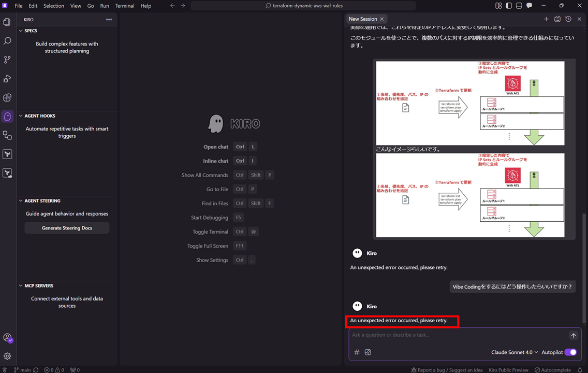Click Generate Steering Docs button

click(x=67, y=228)
